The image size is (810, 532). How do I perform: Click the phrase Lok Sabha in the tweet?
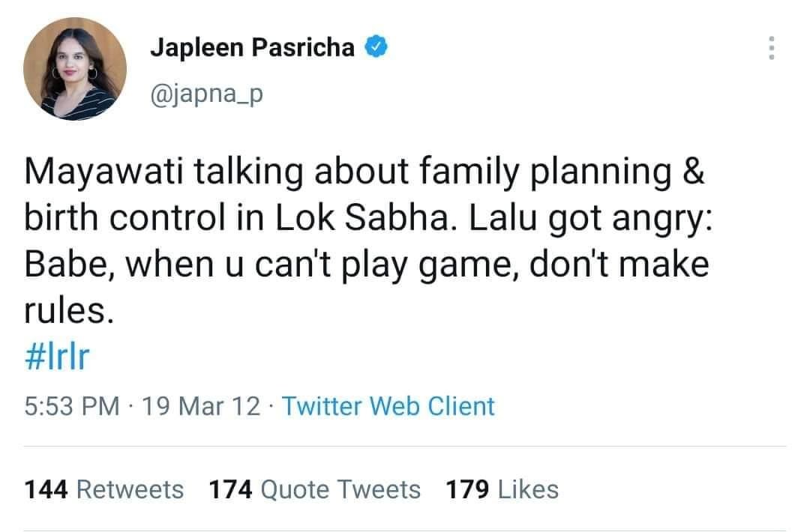[x=402, y=219]
